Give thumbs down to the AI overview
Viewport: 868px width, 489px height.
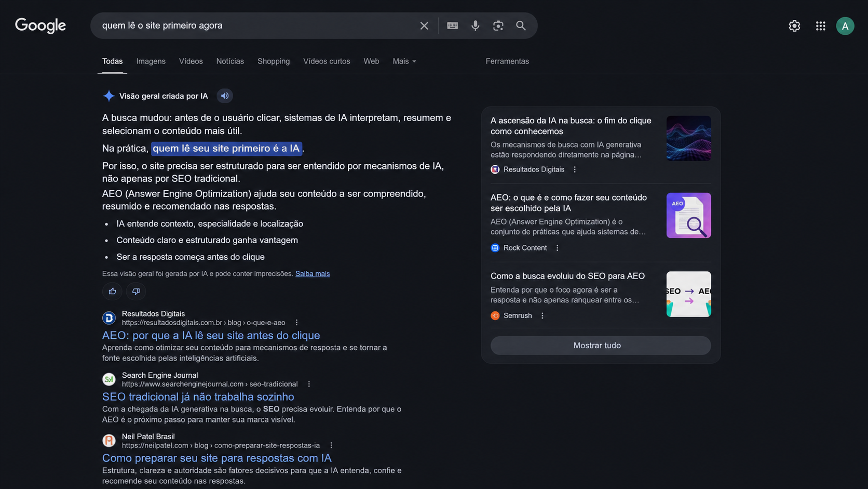tap(136, 291)
